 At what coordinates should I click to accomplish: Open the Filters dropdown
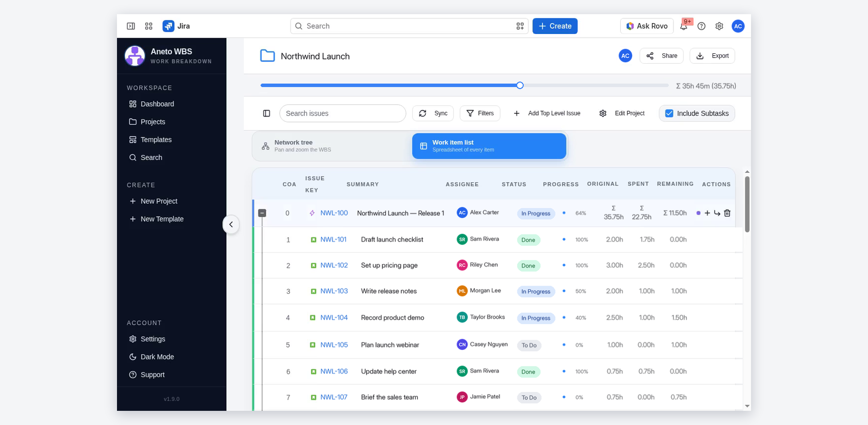pos(480,113)
